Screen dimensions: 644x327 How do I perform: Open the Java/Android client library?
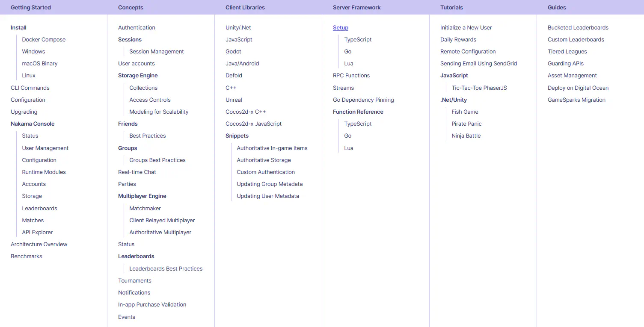[242, 63]
